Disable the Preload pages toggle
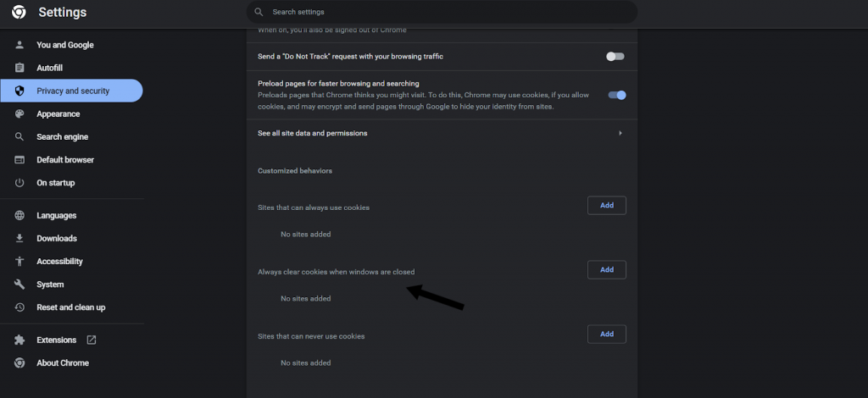 coord(617,95)
